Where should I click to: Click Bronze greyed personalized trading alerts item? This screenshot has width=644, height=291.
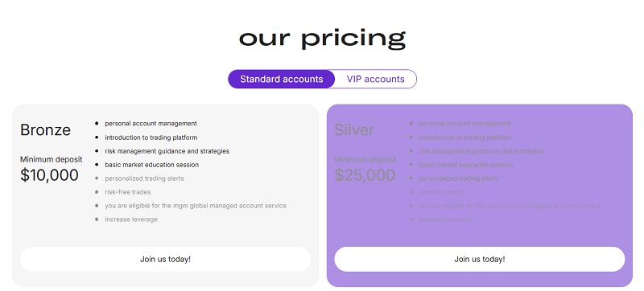click(x=145, y=178)
